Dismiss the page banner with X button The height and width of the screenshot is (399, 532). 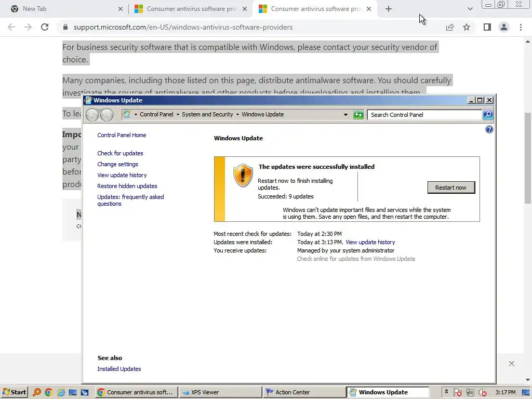pyautogui.click(x=511, y=364)
